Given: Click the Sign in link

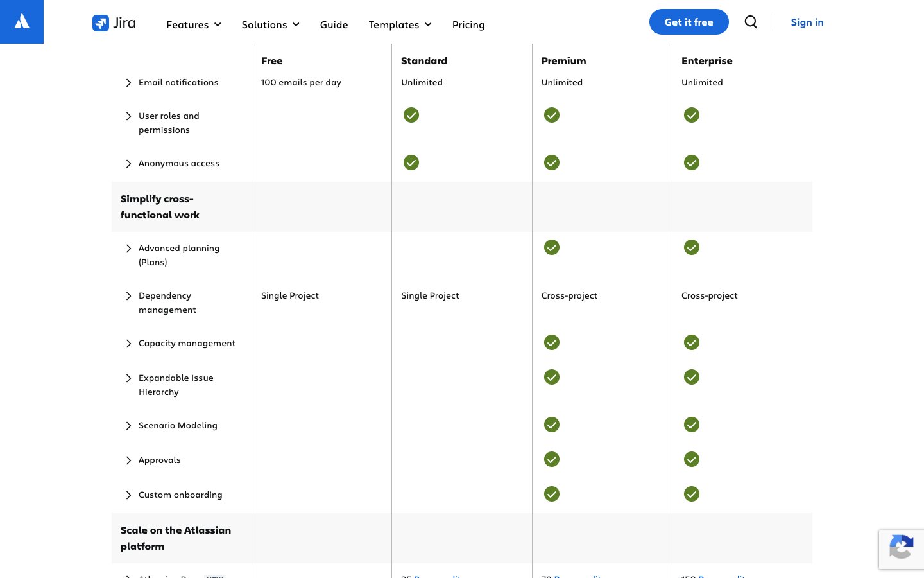Looking at the screenshot, I should [x=807, y=22].
